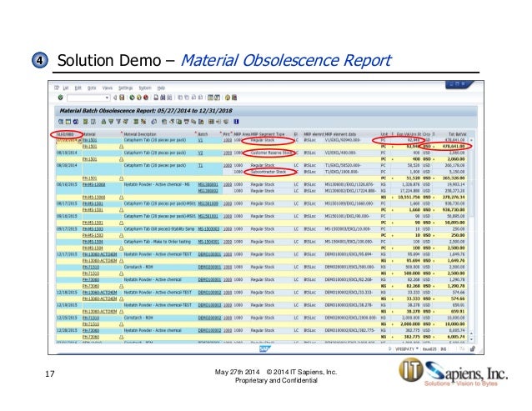Open the Edit menu
Viewport: 532px width, 411px height.
tap(78, 88)
